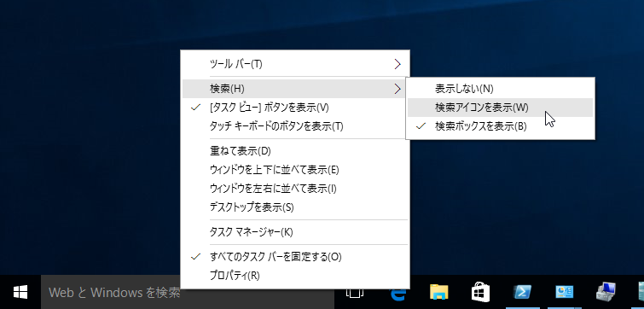
Task: Click デスクトップを表示(S)
Action: pyautogui.click(x=296, y=207)
